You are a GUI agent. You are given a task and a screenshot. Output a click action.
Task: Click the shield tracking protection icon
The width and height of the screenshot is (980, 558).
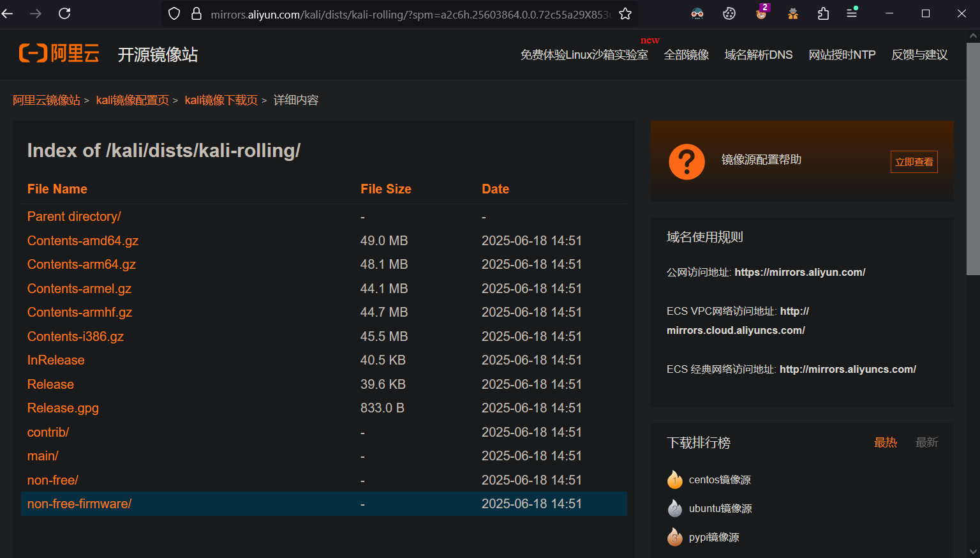click(x=174, y=14)
